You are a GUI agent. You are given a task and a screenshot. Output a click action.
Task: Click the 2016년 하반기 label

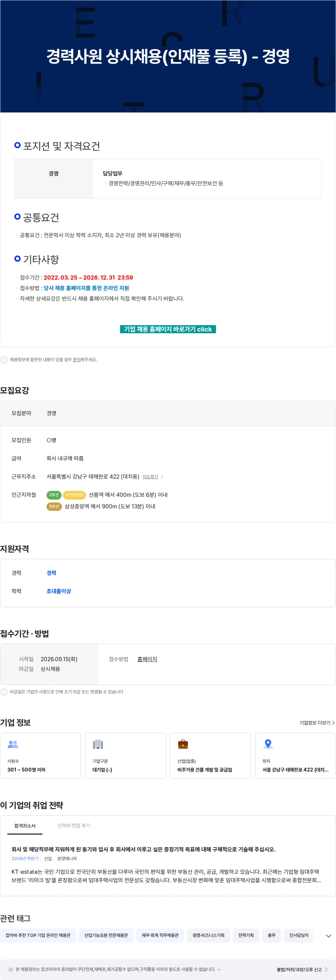click(25, 859)
